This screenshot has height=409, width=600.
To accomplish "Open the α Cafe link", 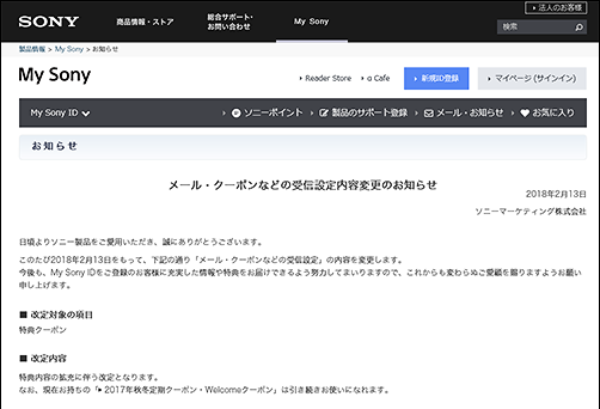I will tap(380, 78).
